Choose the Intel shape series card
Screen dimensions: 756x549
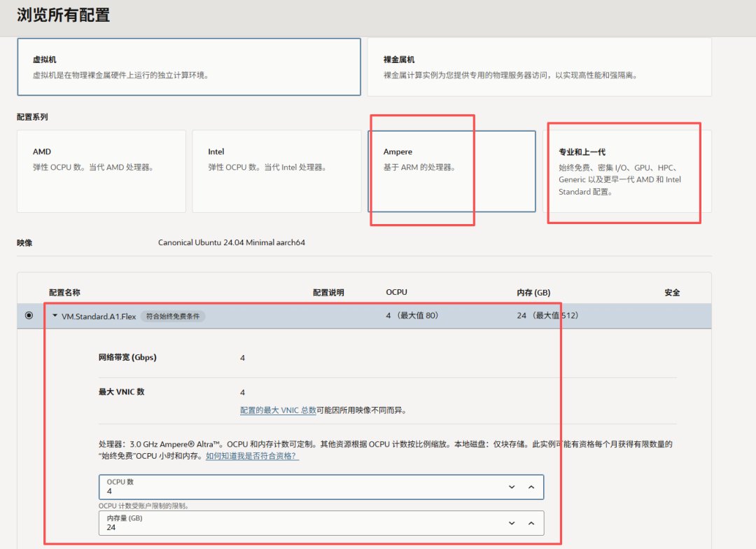pyautogui.click(x=276, y=172)
